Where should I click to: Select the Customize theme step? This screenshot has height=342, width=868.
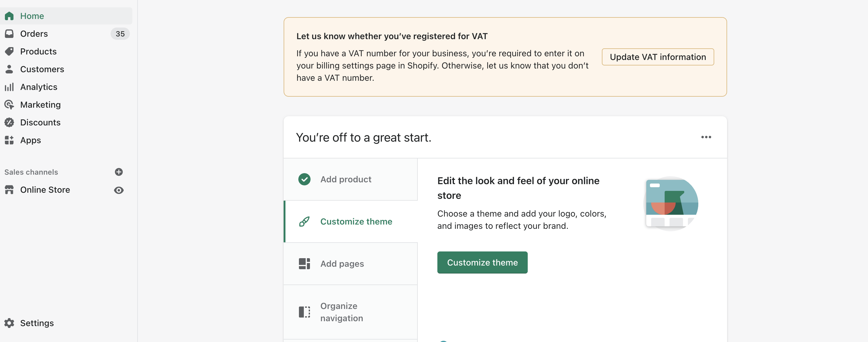351,221
